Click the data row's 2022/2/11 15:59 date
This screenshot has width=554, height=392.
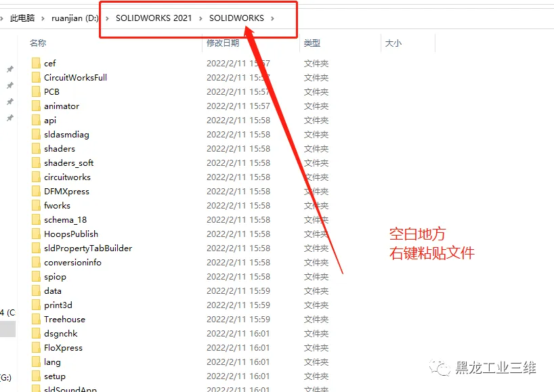[x=238, y=290]
